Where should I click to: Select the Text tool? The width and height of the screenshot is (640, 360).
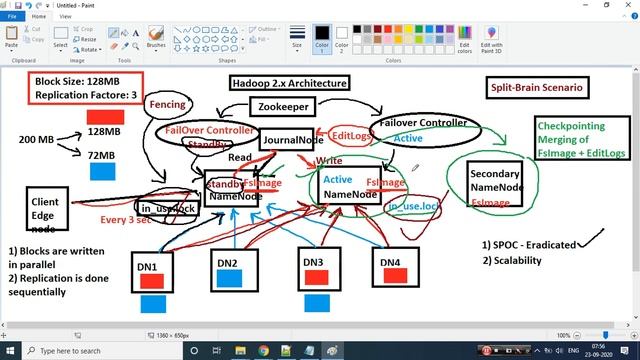pyautogui.click(x=136, y=33)
